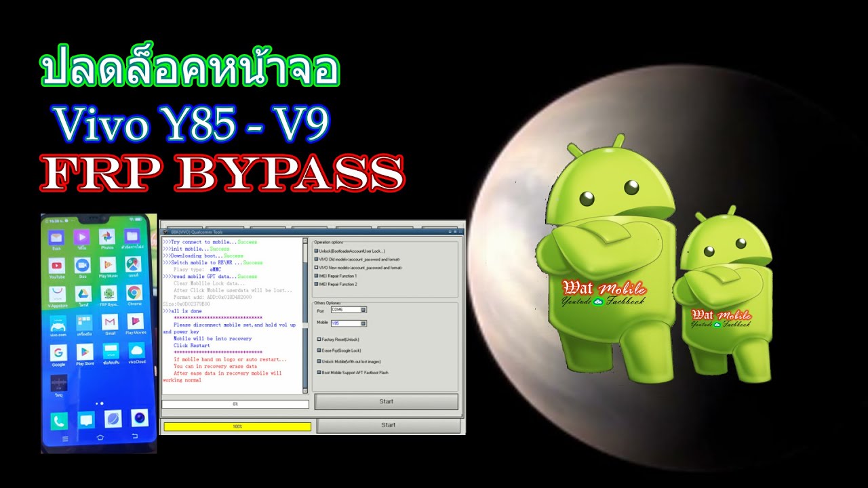Open the Google Maps app icon
Viewport: 868px width, 488px height.
point(134,265)
